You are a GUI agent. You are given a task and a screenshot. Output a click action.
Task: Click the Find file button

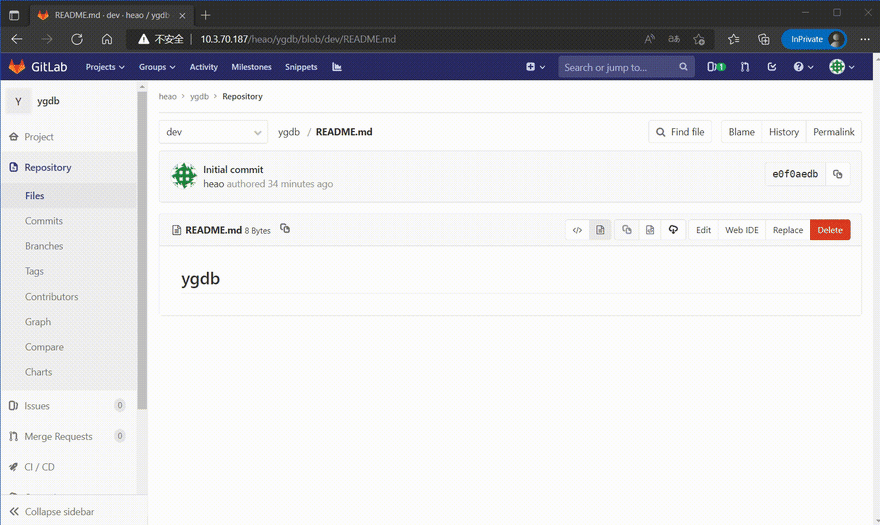pyautogui.click(x=680, y=132)
